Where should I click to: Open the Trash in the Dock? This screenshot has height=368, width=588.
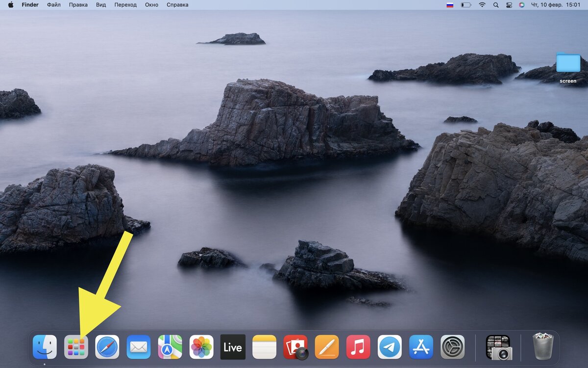pyautogui.click(x=543, y=346)
